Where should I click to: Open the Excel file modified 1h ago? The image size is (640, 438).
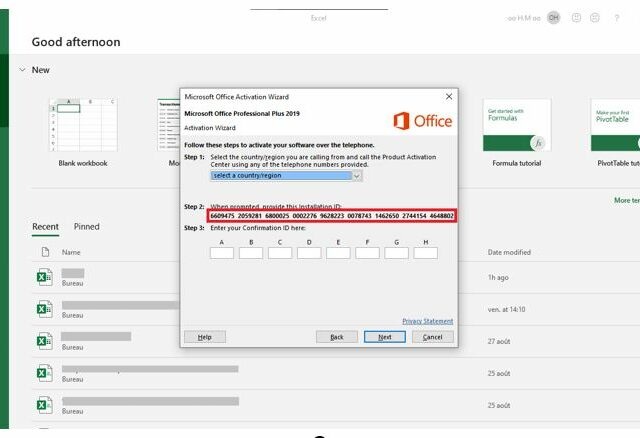pos(73,278)
